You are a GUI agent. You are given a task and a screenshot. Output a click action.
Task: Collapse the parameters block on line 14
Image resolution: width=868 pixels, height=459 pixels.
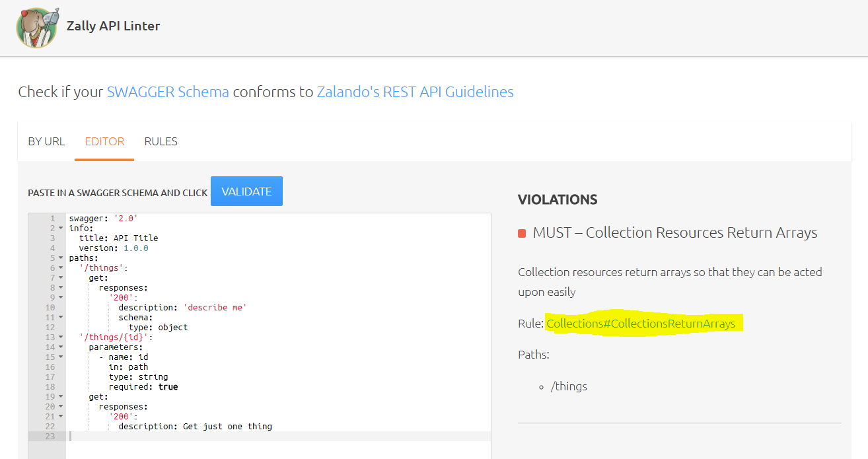61,347
